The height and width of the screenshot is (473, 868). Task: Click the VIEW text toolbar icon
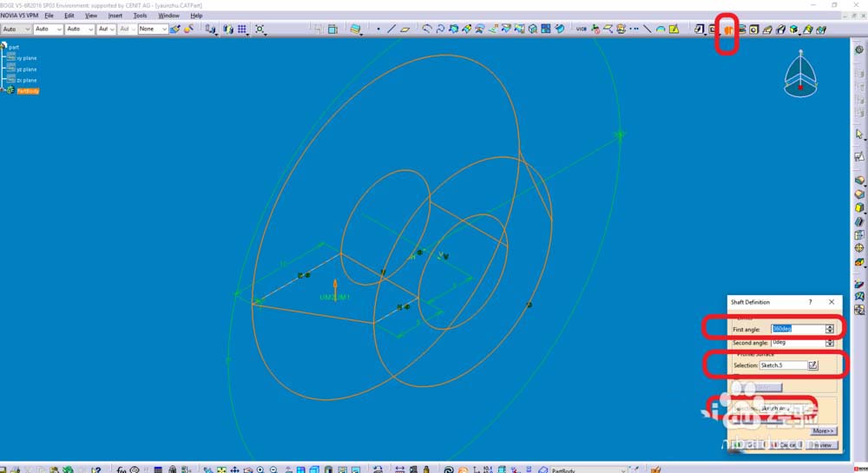[x=582, y=29]
